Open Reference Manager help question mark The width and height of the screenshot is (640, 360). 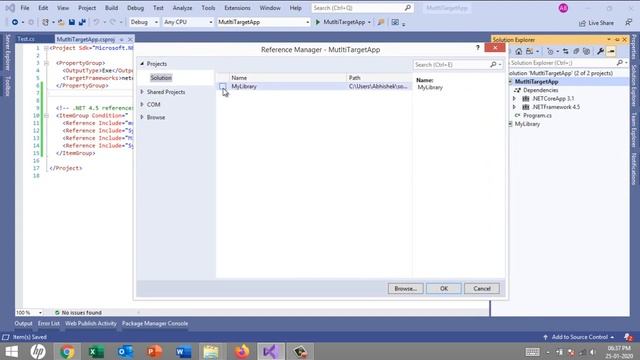click(478, 48)
